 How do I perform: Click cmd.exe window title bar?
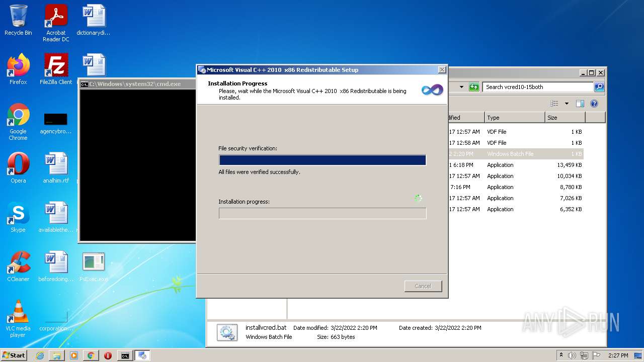138,84
